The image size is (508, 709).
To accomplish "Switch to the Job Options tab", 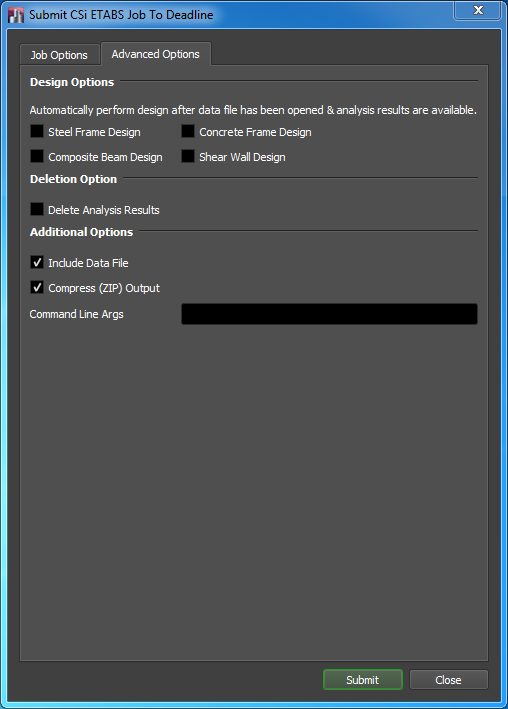I will (x=59, y=55).
